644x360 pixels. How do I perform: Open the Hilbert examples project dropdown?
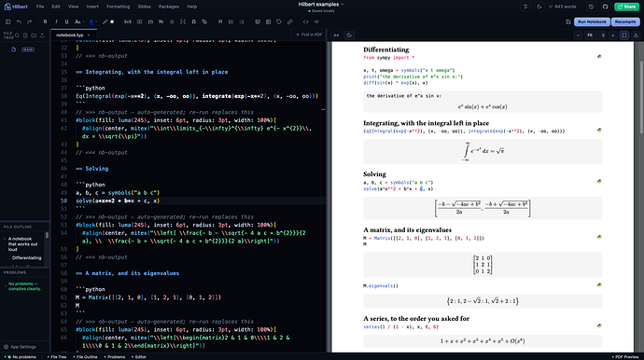[x=321, y=5]
